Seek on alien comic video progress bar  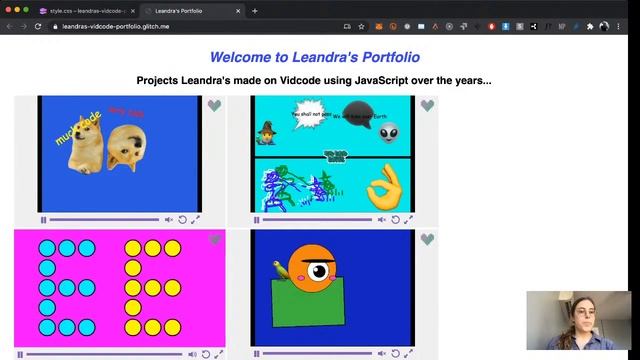pyautogui.click(x=318, y=220)
